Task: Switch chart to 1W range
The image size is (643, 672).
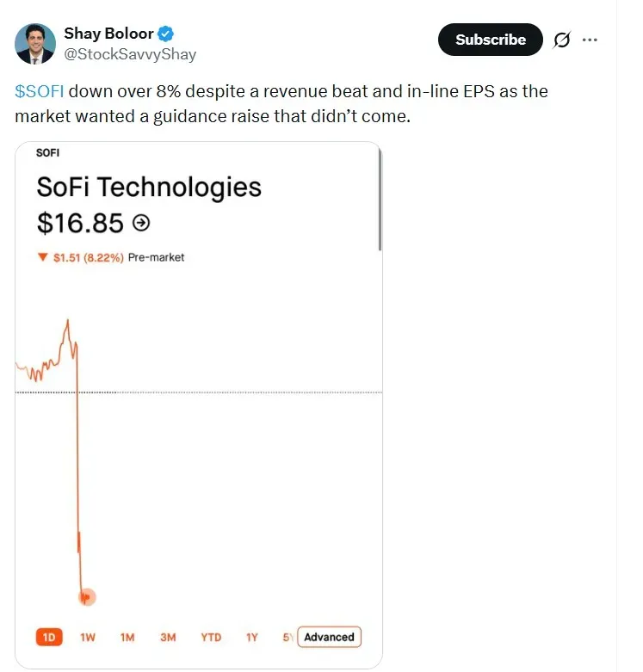Action: [x=88, y=637]
